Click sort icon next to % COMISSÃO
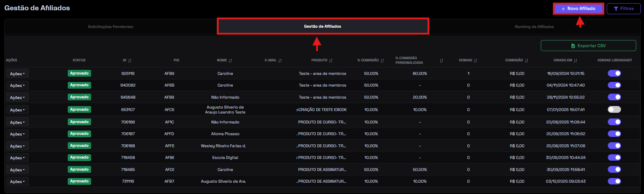This screenshot has width=644, height=194. click(382, 61)
